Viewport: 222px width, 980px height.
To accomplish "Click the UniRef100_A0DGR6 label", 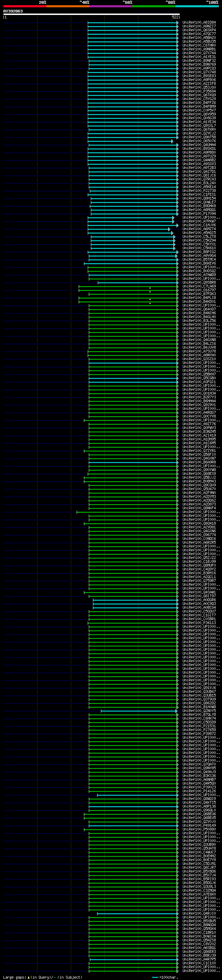I will click(x=199, y=600).
